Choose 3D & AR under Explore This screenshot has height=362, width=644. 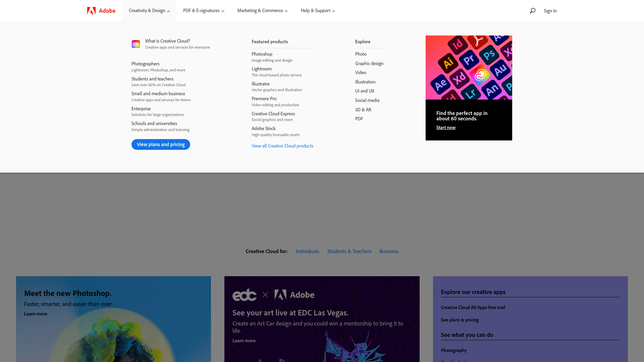tap(363, 110)
